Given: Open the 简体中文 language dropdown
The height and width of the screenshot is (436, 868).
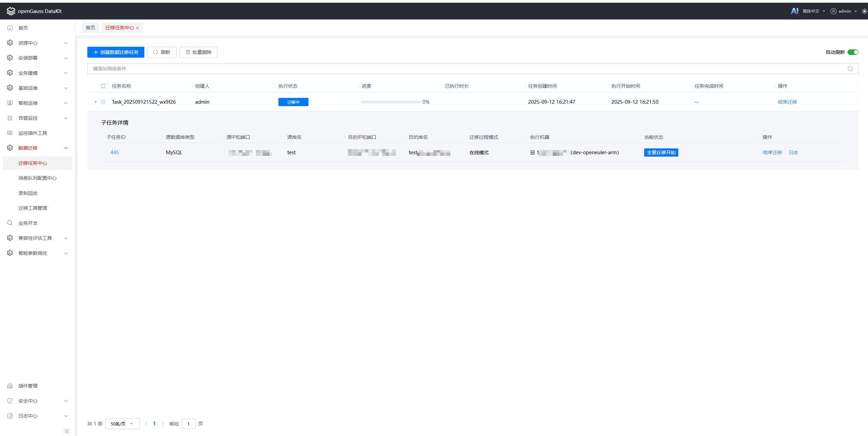Looking at the screenshot, I should pos(813,11).
